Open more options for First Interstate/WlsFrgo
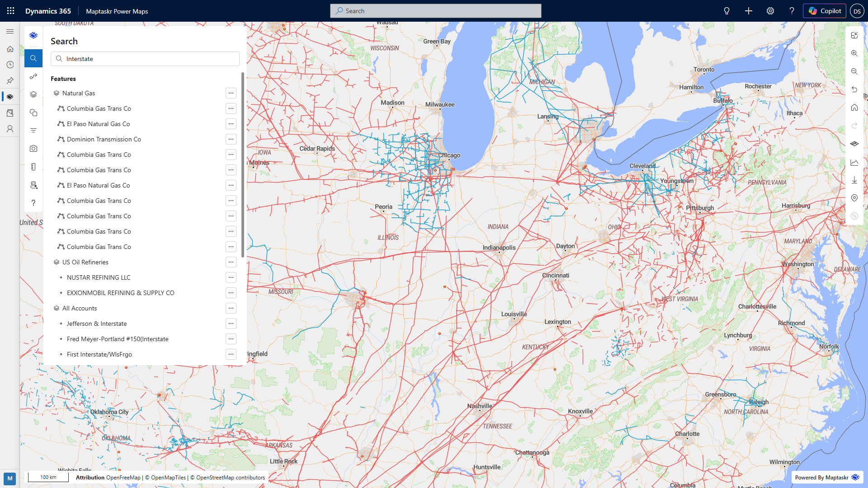868x488 pixels. [231, 354]
